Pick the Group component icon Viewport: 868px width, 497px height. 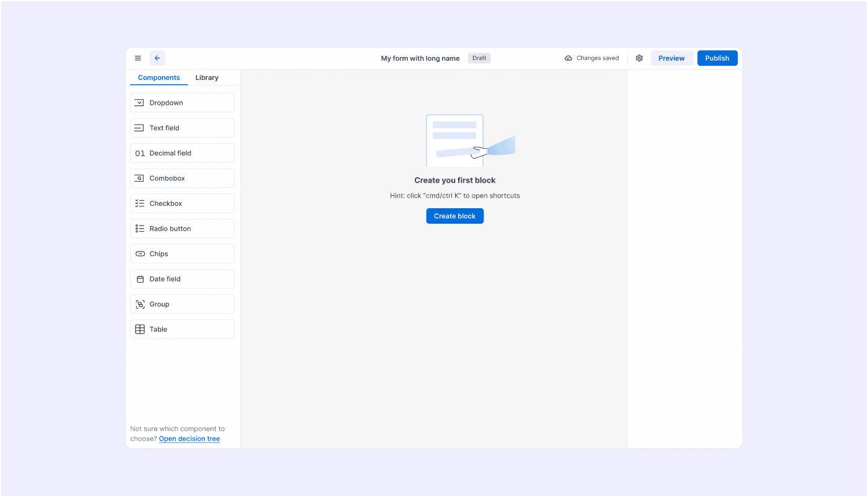(140, 304)
